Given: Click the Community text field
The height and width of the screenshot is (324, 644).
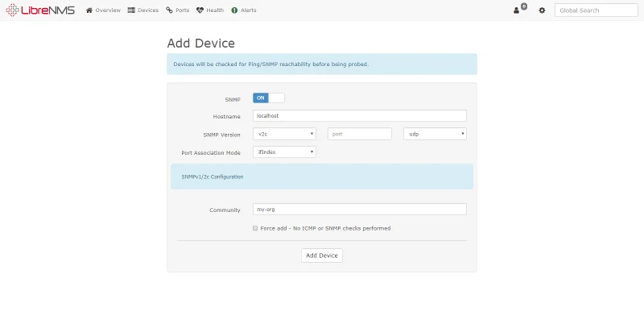Looking at the screenshot, I should pyautogui.click(x=359, y=209).
